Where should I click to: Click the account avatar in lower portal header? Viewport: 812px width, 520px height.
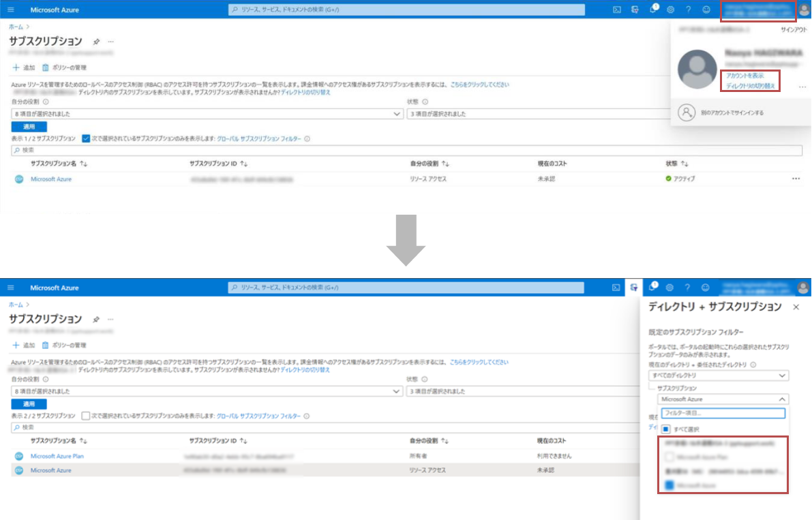(x=803, y=288)
